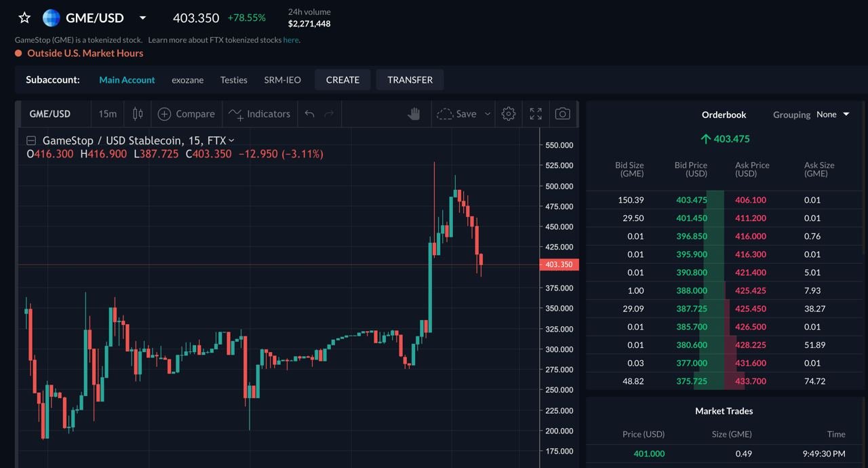Open the GME/USD market selector dropdown
Image resolution: width=868 pixels, height=468 pixels.
pyautogui.click(x=142, y=18)
